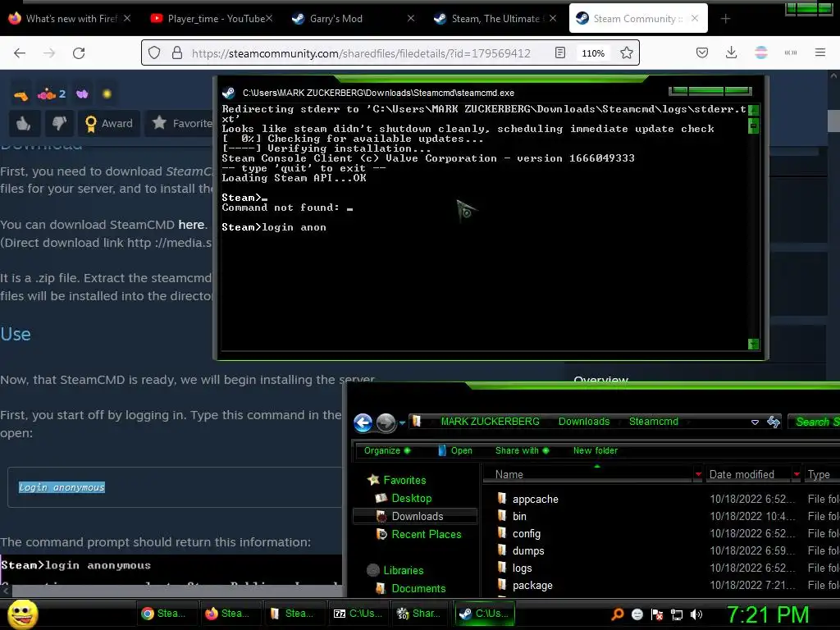Select the package folder
Image resolution: width=840 pixels, height=630 pixels.
532,585
